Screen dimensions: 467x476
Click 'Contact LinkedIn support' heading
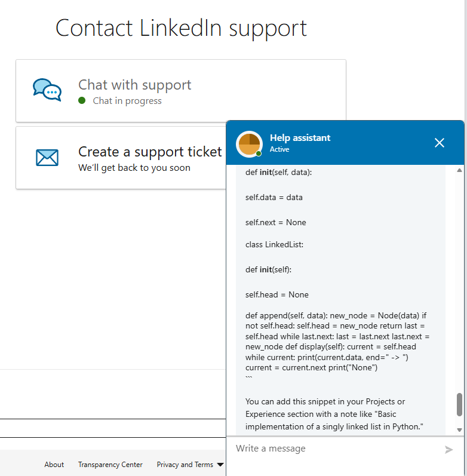coord(182,29)
